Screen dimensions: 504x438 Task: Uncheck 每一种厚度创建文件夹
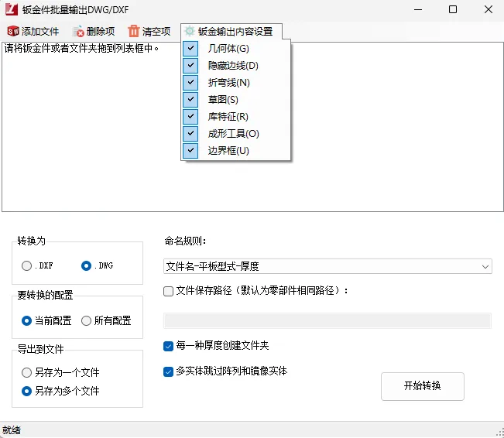click(x=168, y=346)
